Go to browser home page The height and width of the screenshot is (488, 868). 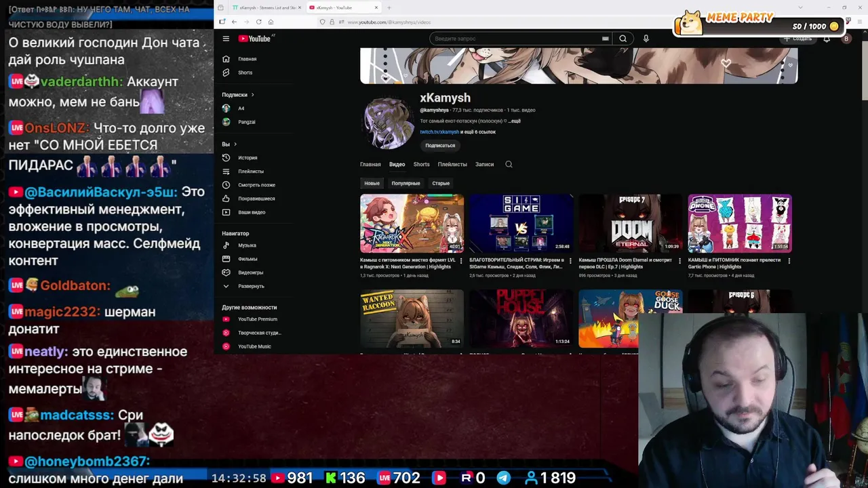(271, 22)
